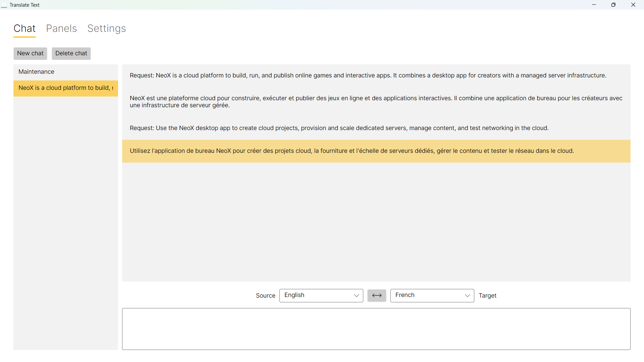Switch to the Panels tab
644x362 pixels.
point(61,28)
